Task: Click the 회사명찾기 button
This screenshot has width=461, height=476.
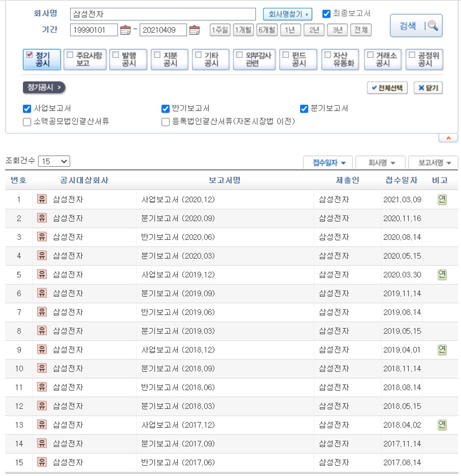Action: click(x=288, y=14)
